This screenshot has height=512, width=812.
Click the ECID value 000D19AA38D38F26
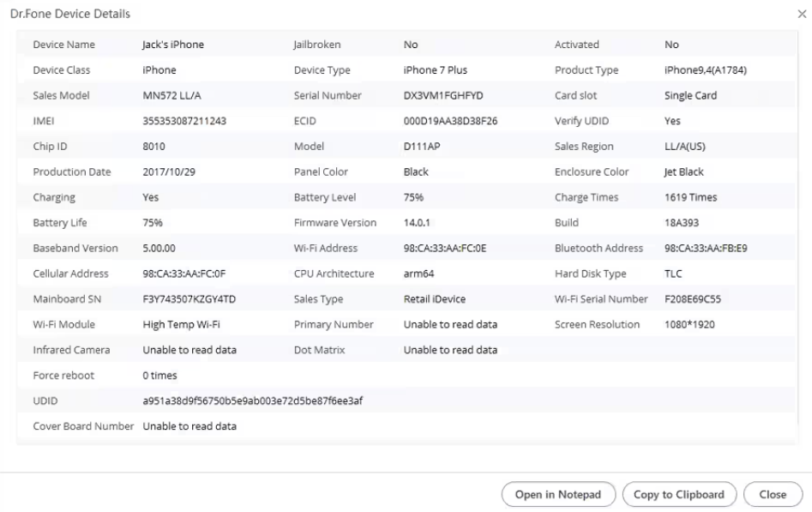coord(450,121)
